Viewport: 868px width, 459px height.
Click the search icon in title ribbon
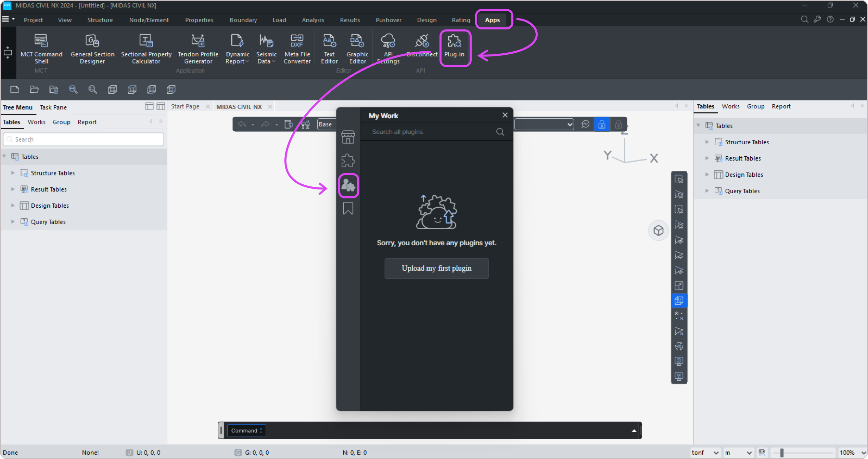(x=805, y=19)
